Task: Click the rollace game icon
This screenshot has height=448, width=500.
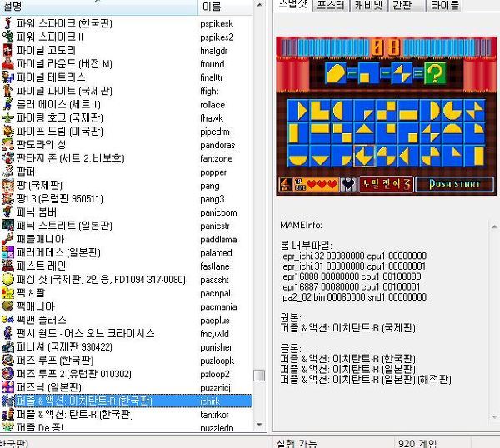Action: 7,104
